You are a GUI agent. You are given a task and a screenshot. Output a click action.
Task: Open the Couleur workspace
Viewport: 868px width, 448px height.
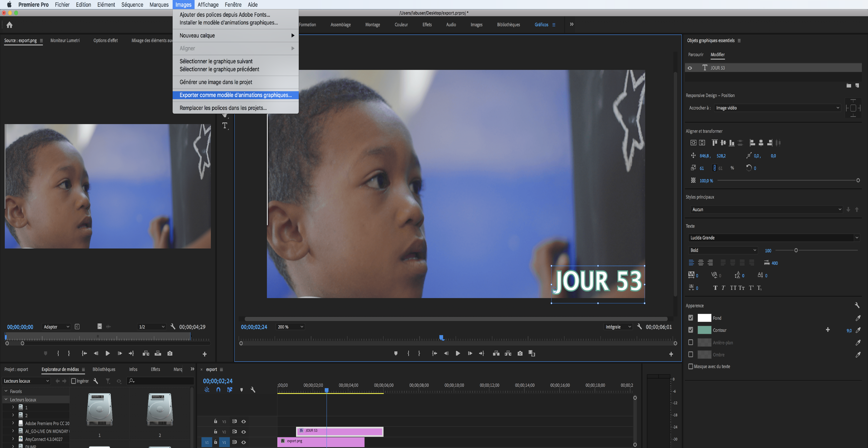[401, 25]
